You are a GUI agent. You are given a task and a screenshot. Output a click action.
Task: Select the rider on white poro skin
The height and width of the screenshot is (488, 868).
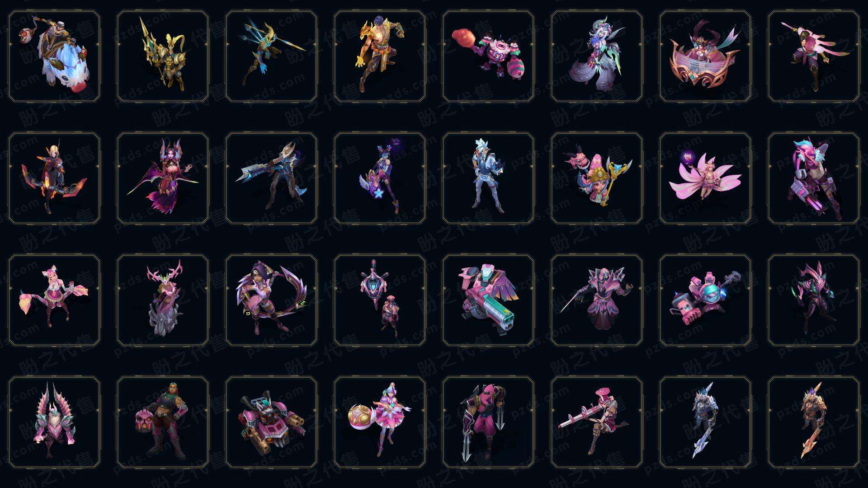pyautogui.click(x=54, y=56)
